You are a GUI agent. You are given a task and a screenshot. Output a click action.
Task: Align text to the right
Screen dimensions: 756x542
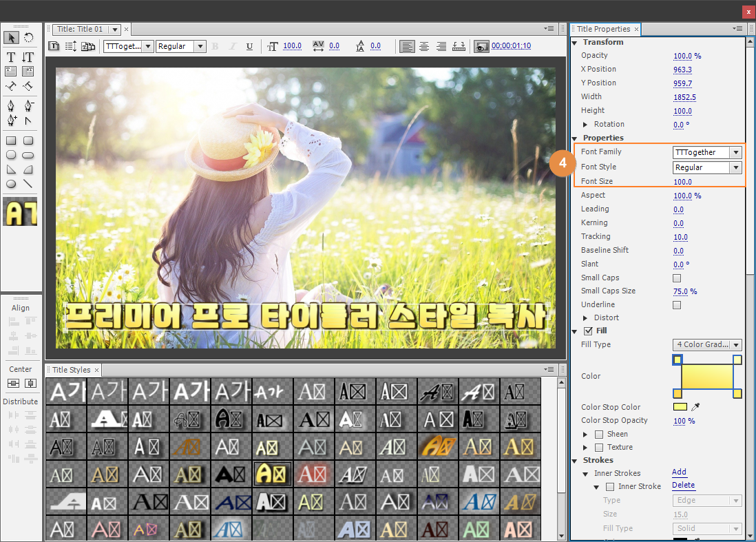[441, 46]
